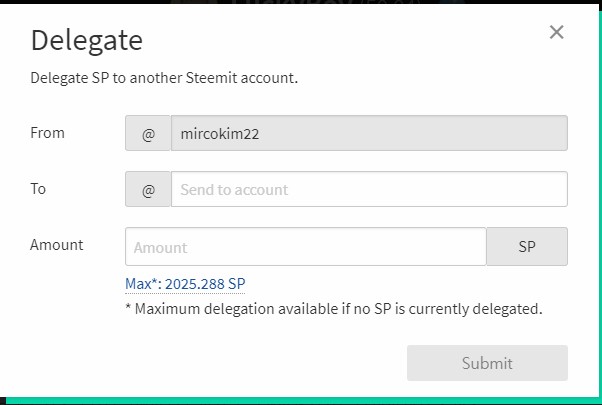This screenshot has height=405, width=602.
Task: Click the Delegate dialog heading
Action: (x=87, y=41)
